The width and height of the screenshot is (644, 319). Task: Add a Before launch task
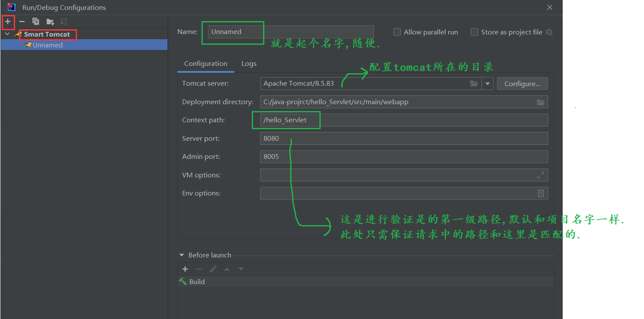point(185,269)
